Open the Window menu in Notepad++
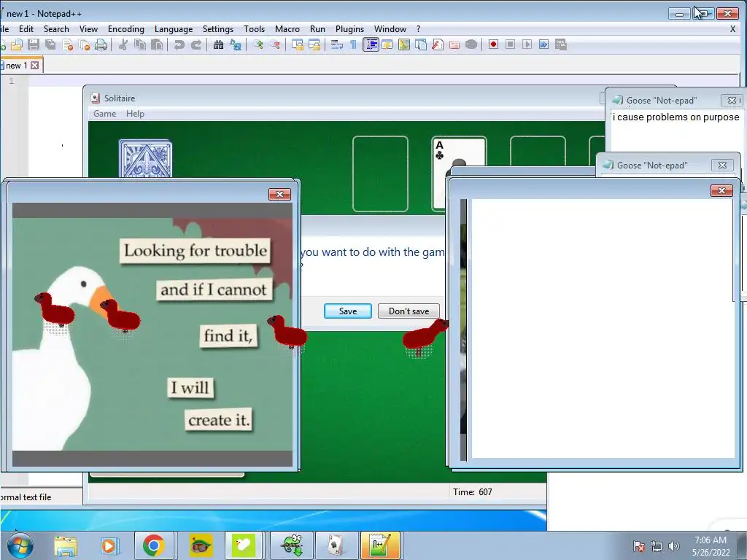 (390, 29)
